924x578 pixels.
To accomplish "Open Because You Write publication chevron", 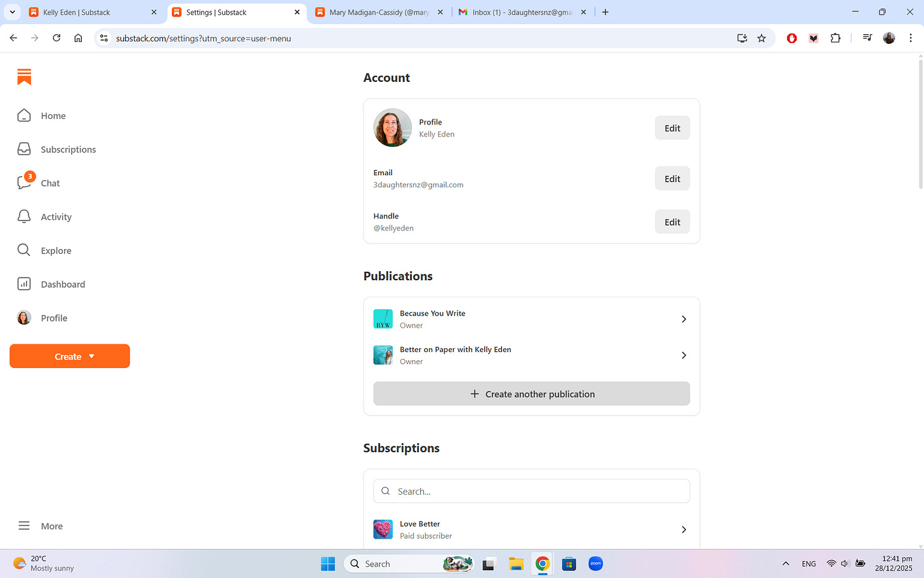I will point(683,319).
